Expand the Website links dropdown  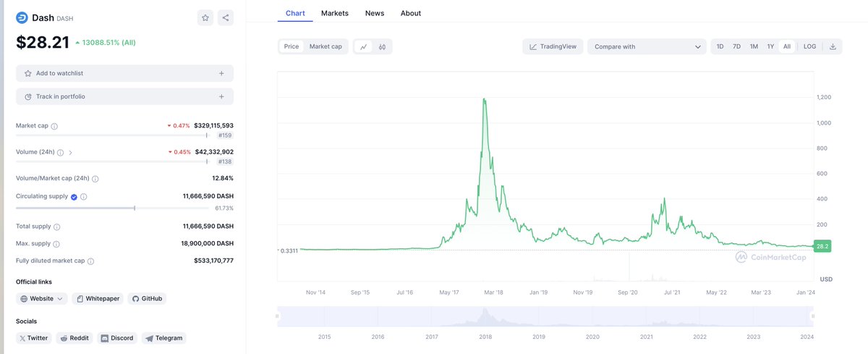[x=42, y=298]
